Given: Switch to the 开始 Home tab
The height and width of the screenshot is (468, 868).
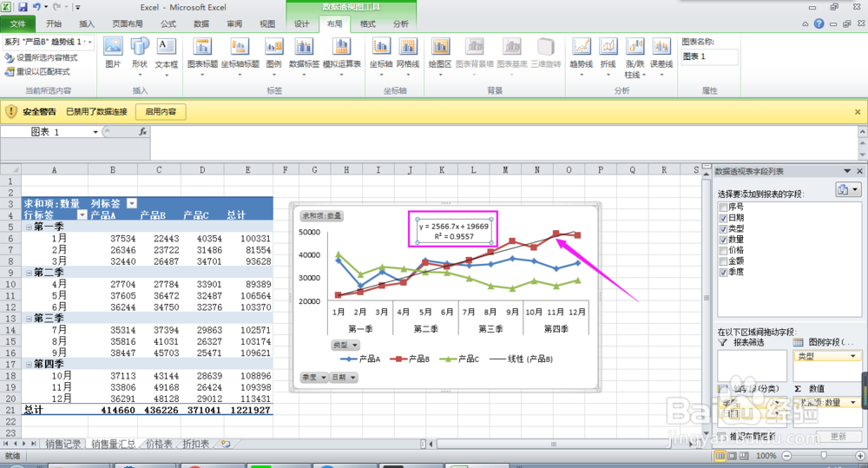Looking at the screenshot, I should click(x=54, y=23).
